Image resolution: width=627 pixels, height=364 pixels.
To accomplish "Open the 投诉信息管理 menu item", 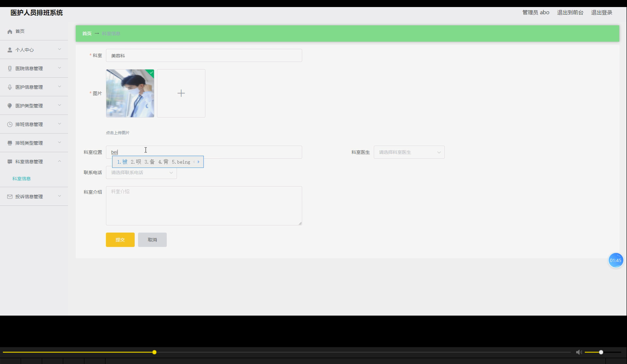I will tap(34, 197).
